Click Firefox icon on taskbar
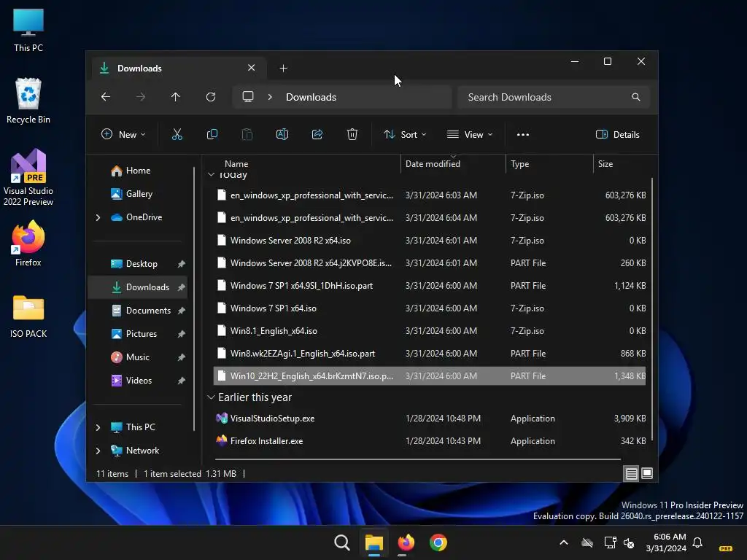The height and width of the screenshot is (560, 747). [406, 542]
